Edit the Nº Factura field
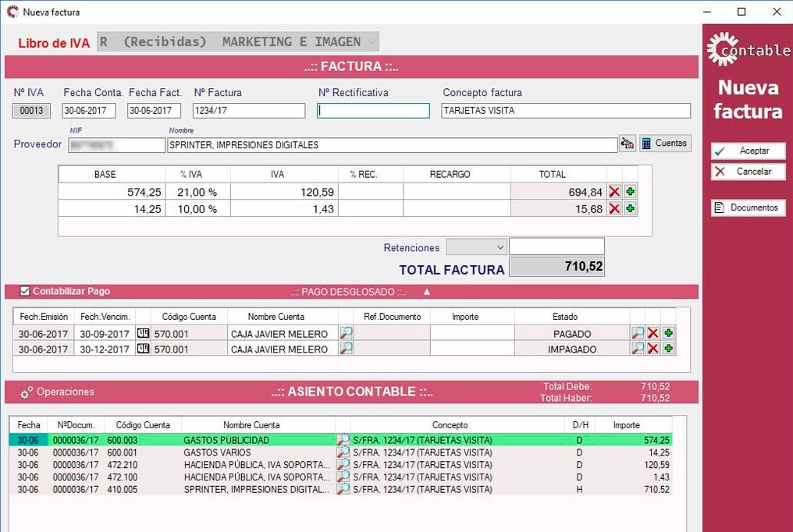The image size is (793, 532). coord(249,111)
